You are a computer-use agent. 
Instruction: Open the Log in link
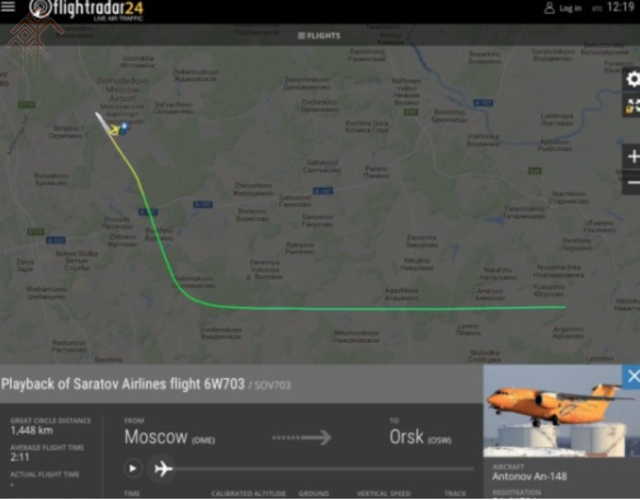[x=570, y=8]
